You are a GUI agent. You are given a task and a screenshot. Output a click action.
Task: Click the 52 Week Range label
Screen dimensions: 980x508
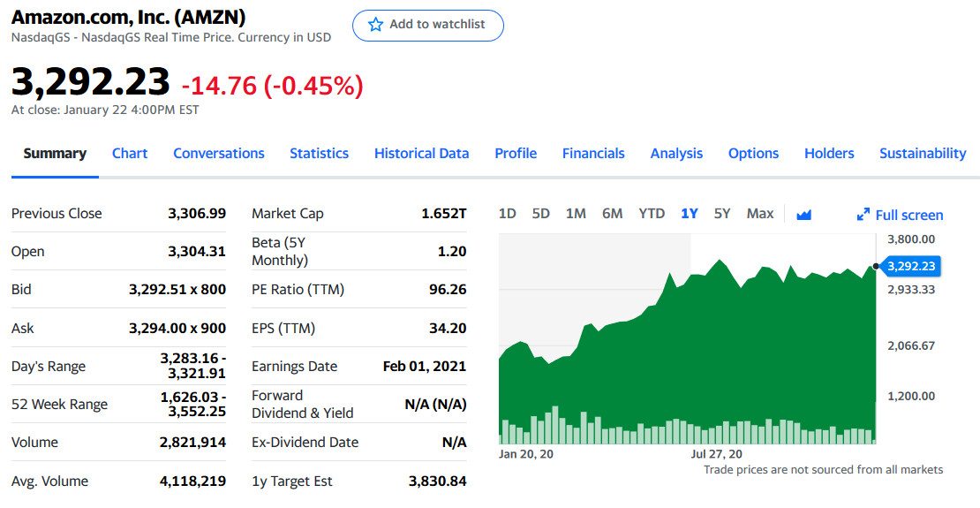[x=59, y=404]
